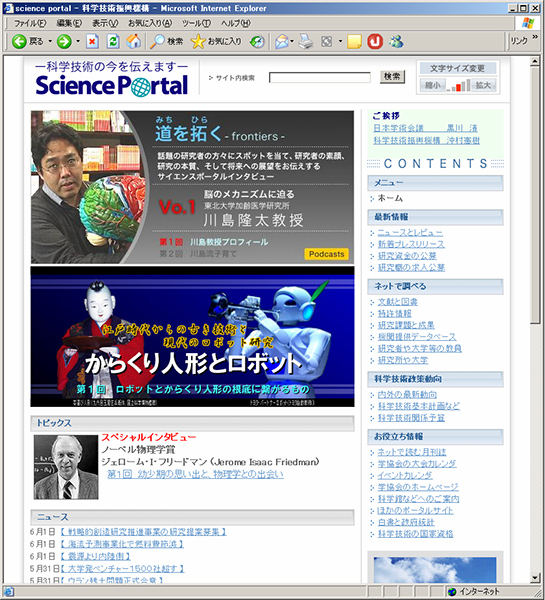Open Forward button history dropdown arrow

click(78, 41)
